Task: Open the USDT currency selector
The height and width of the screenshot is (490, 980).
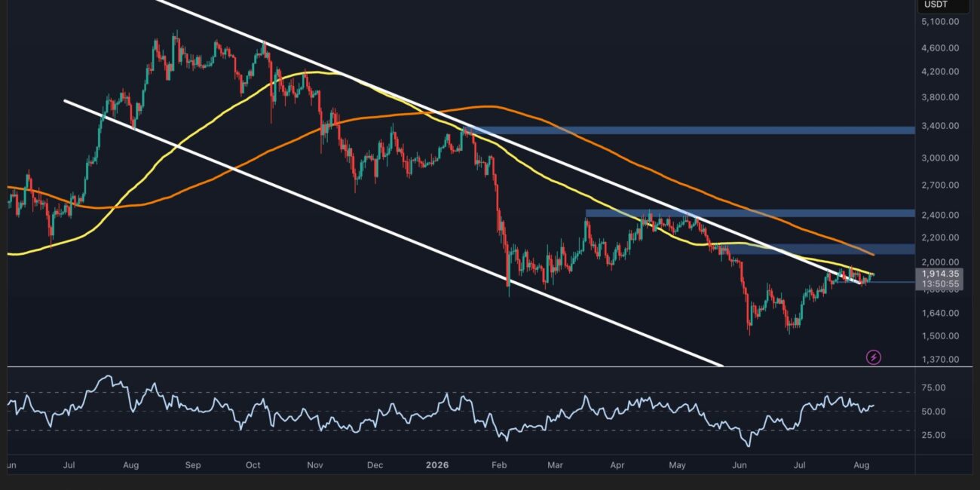Action: pyautogui.click(x=942, y=5)
